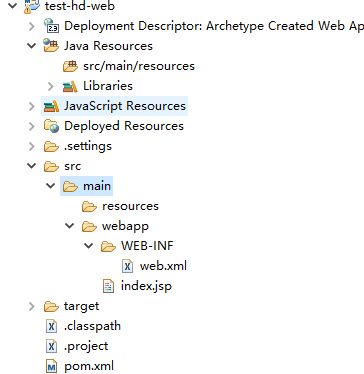Click the index.jsp file icon

click(x=108, y=286)
